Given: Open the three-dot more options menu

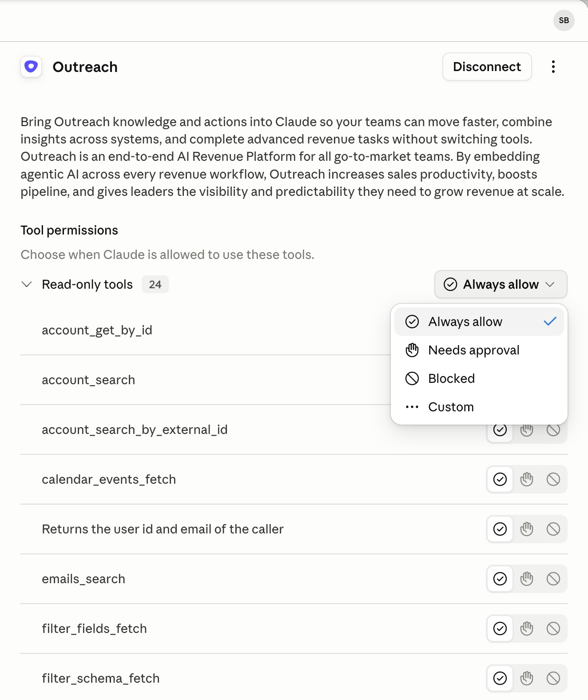Looking at the screenshot, I should pyautogui.click(x=553, y=67).
